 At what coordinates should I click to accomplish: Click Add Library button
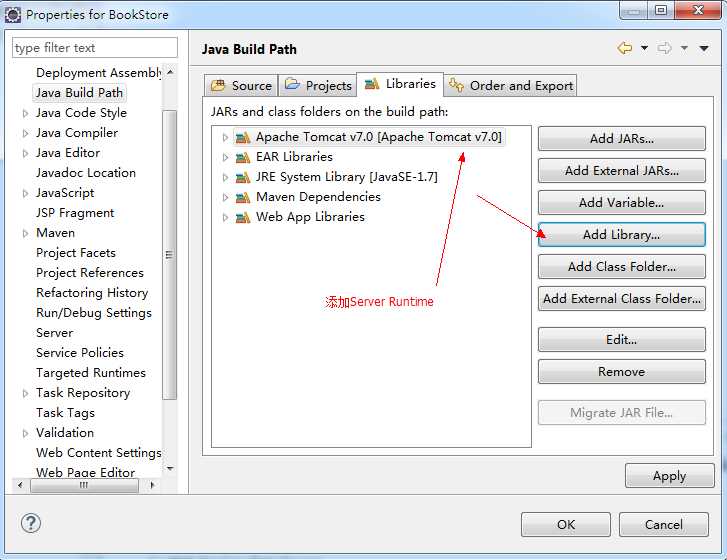click(x=622, y=235)
